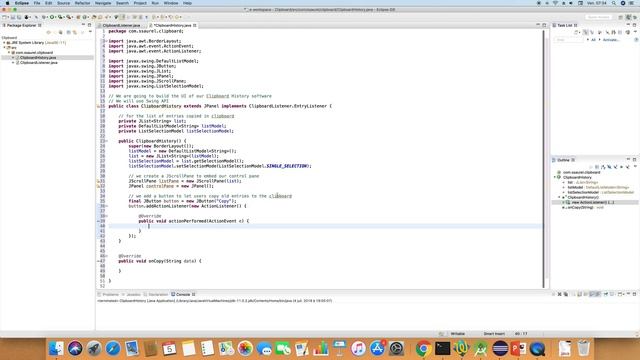This screenshot has width=640, height=360.
Task: Click the New file toolbar icon
Action: click(x=4, y=17)
